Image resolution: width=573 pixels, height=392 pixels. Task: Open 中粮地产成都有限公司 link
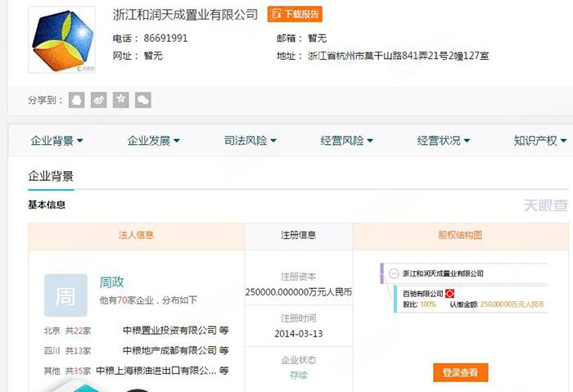click(170, 350)
